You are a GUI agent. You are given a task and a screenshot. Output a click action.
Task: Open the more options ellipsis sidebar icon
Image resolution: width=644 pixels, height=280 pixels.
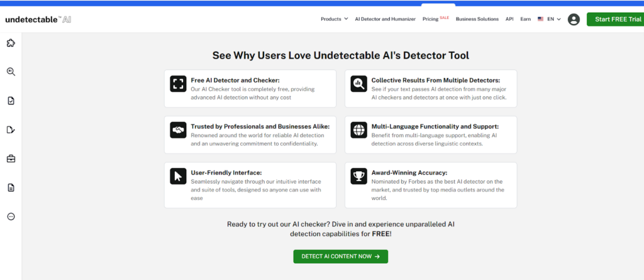point(11,216)
